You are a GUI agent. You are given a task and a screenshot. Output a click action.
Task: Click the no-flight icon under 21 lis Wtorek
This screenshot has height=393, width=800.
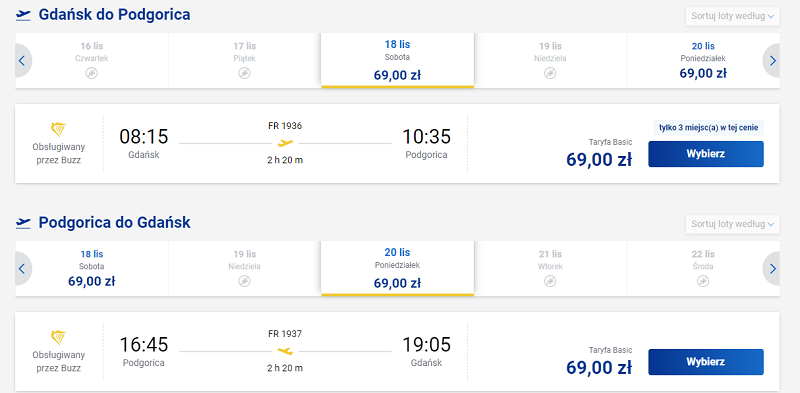pos(549,281)
